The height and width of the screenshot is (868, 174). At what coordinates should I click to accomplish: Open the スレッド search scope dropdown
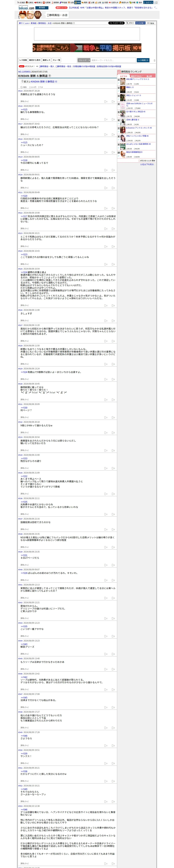pos(84,60)
